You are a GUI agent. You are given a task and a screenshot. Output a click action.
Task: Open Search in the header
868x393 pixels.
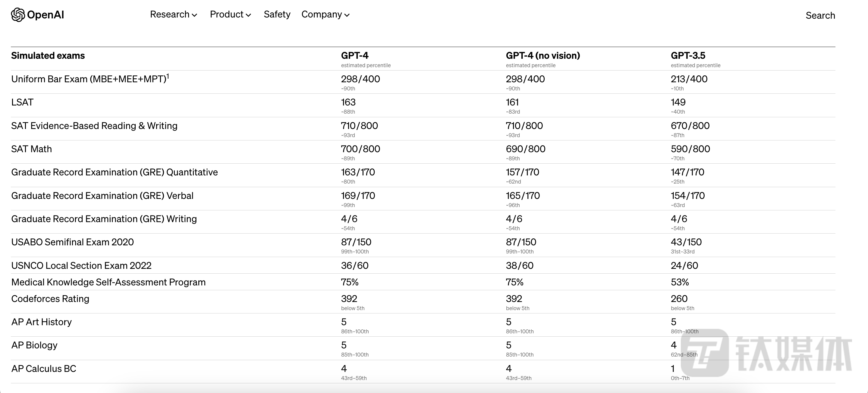click(x=820, y=15)
